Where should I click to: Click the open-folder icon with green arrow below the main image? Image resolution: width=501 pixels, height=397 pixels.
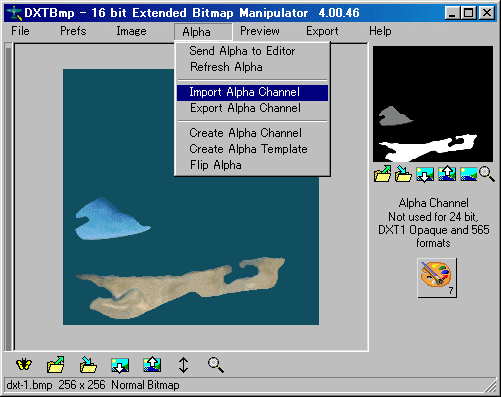pos(56,364)
